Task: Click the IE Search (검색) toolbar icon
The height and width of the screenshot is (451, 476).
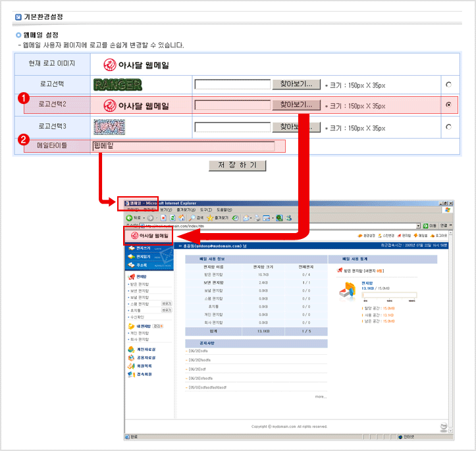Action: [192, 217]
